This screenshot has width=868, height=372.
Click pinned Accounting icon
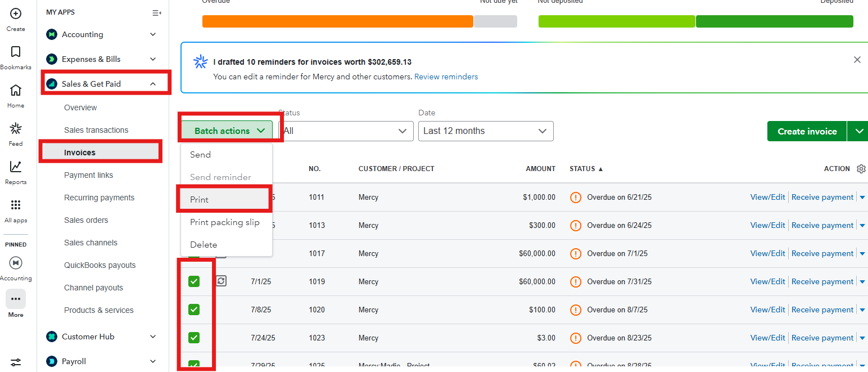pos(16,262)
